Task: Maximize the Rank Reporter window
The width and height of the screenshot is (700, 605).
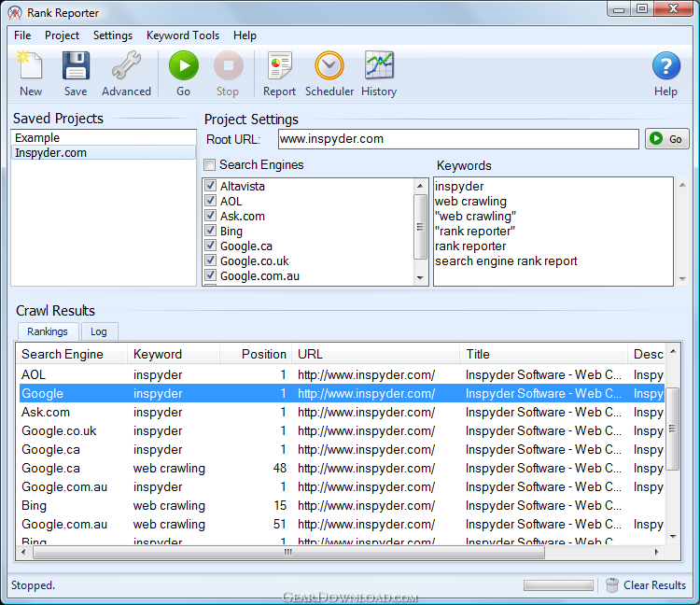Action: [642, 8]
